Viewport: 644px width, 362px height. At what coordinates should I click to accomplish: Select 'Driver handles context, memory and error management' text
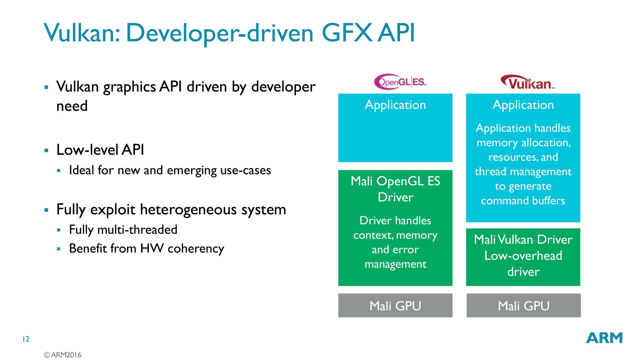pos(395,243)
